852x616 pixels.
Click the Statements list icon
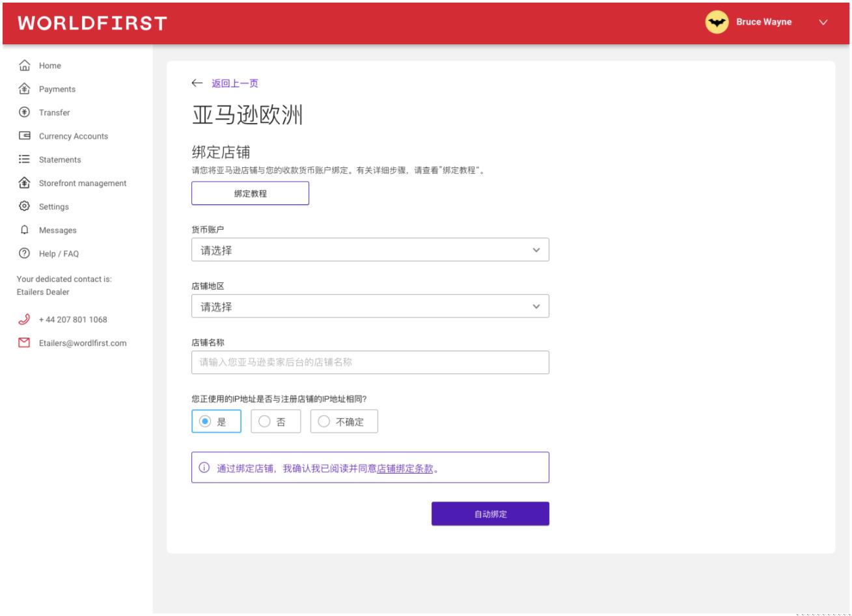pos(25,159)
